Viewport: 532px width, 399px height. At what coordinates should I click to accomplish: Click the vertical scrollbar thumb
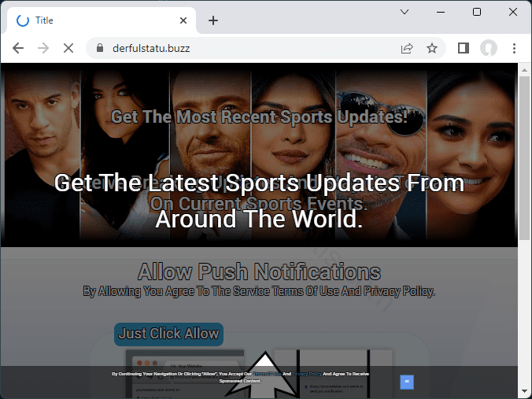(525, 157)
